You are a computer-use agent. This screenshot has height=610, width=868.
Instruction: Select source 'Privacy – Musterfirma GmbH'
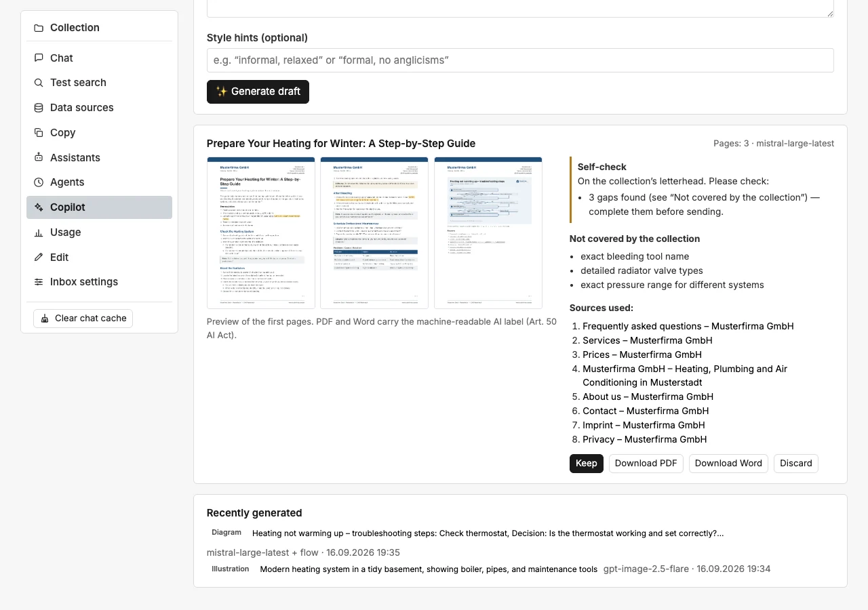click(x=645, y=440)
